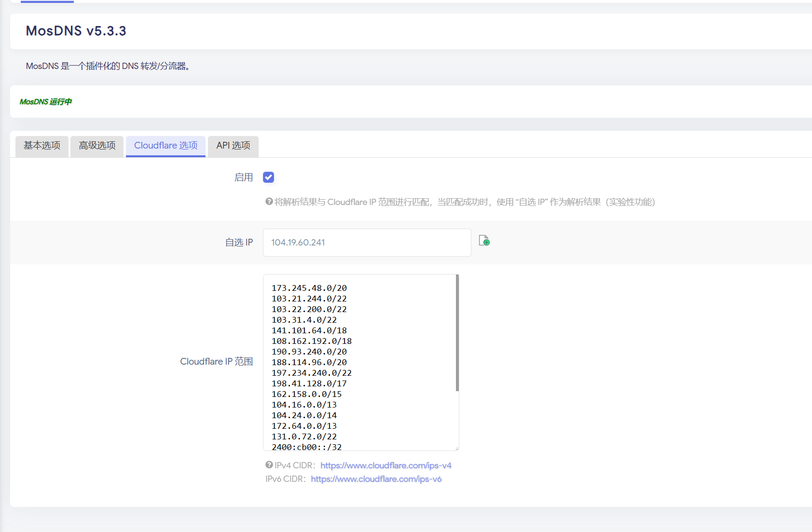Select the Cloudflare 选项 tab

165,146
